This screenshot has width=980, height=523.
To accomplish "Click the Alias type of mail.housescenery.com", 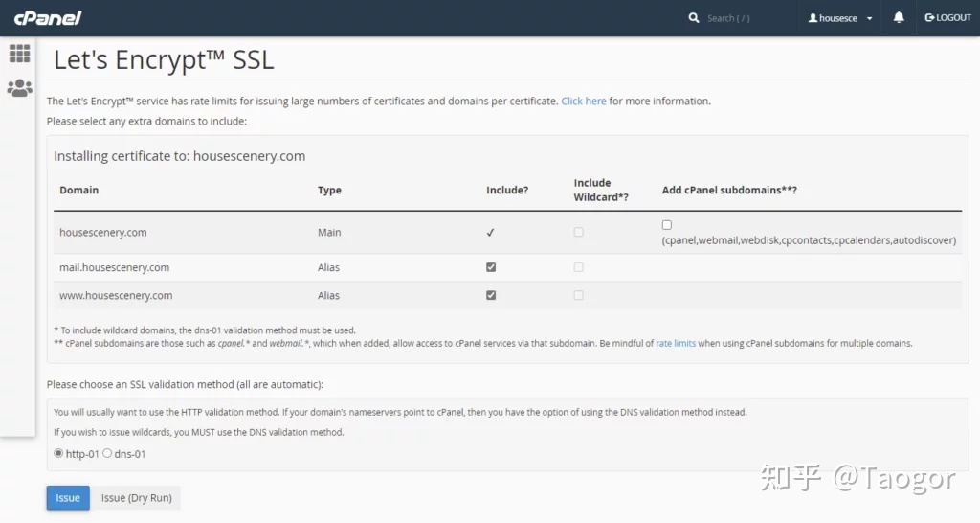I will (x=329, y=267).
